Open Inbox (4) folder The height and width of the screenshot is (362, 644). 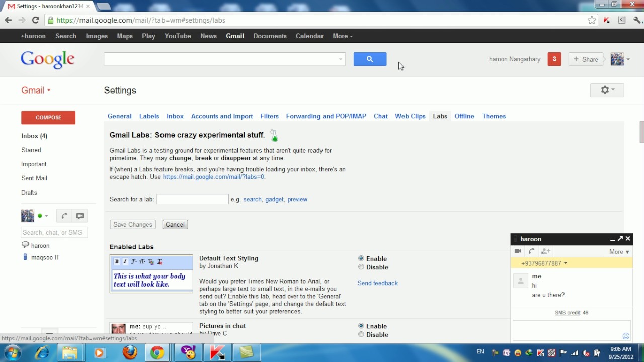coord(34,136)
